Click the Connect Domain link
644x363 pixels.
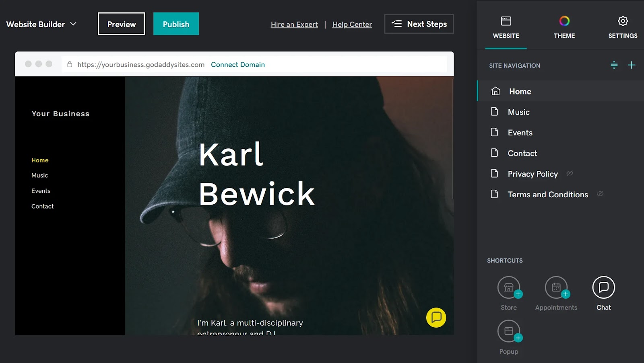click(238, 64)
